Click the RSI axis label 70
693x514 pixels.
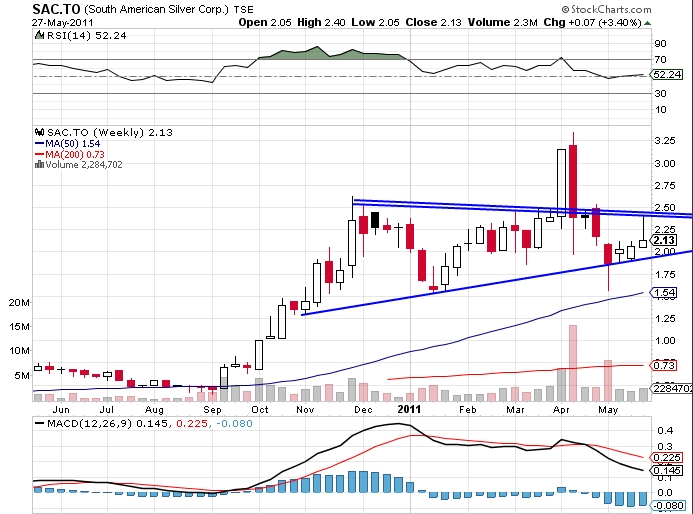(x=660, y=59)
